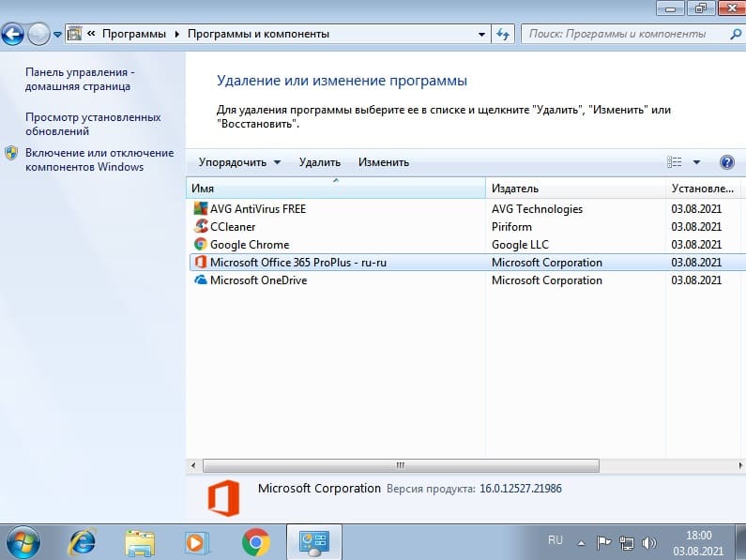The width and height of the screenshot is (746, 560).
Task: Click Piriform publisher cell
Action: point(512,227)
